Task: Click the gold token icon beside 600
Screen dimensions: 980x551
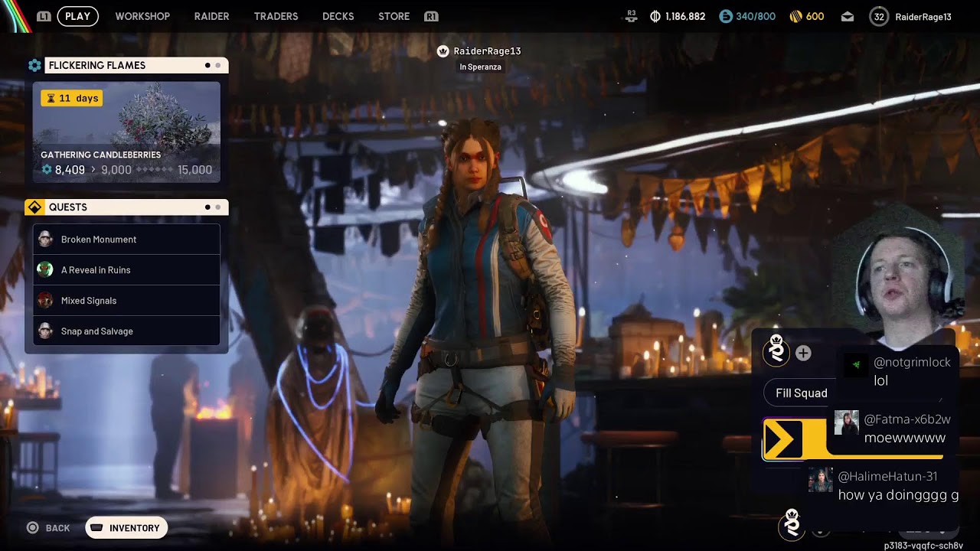Action: coord(795,16)
